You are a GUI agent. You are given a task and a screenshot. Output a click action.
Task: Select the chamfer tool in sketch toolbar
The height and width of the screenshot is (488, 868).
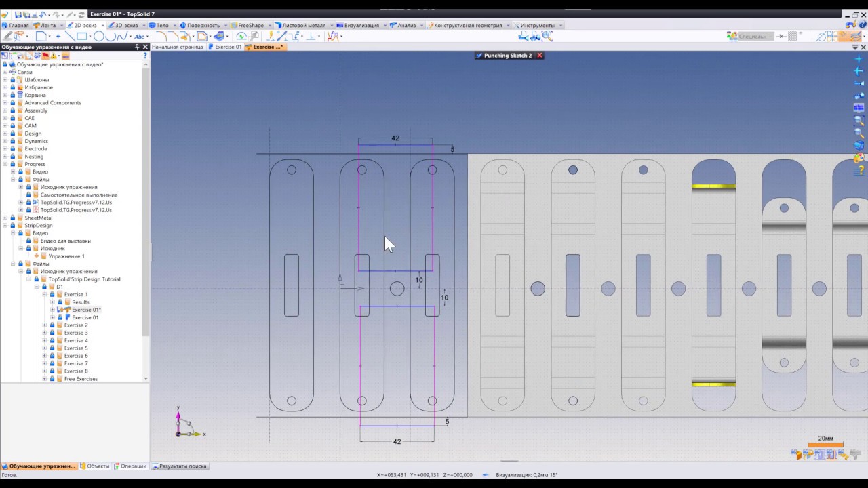point(175,36)
